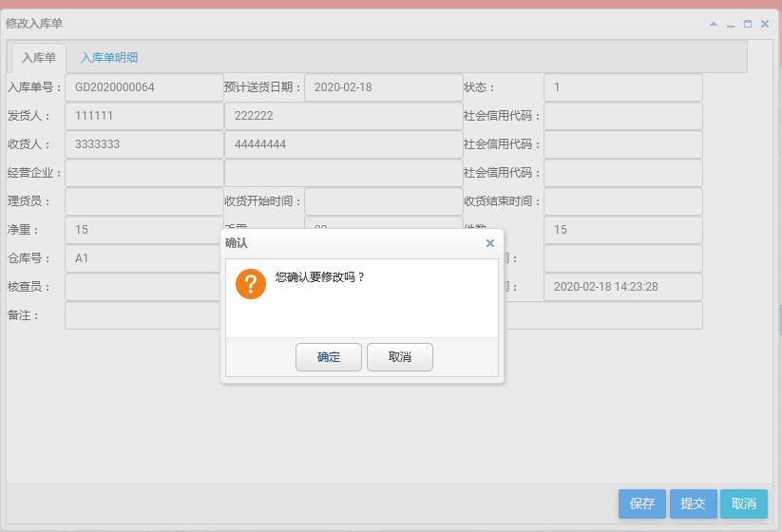This screenshot has height=532, width=782.
Task: Click 经营企业 row 社会信用代码 field
Action: click(623, 173)
